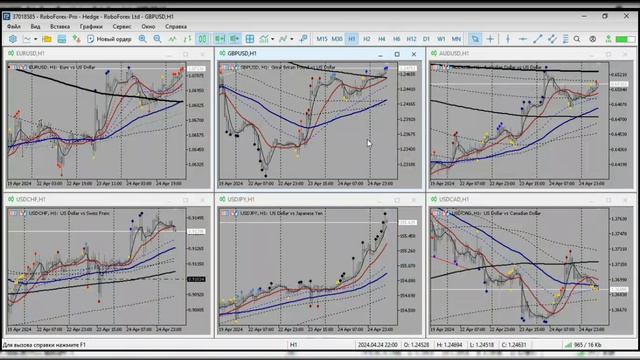
Task: Select the W1 timeframe
Action: tap(441, 39)
